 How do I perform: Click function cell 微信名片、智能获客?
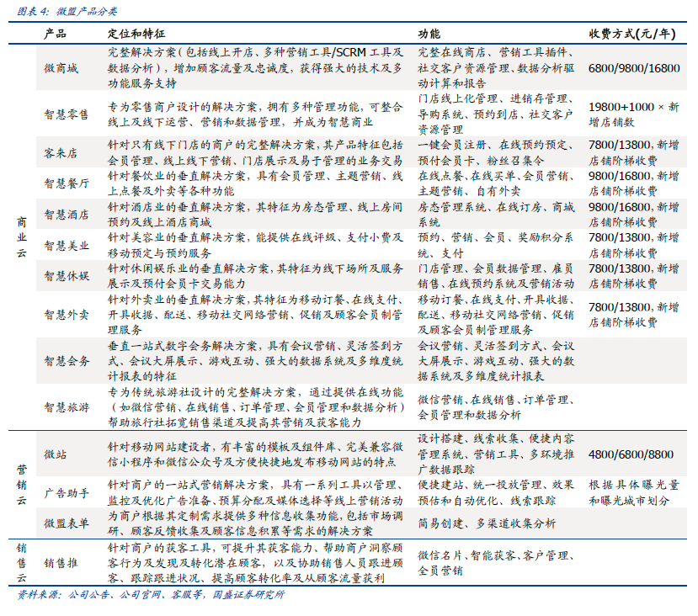coord(496,563)
